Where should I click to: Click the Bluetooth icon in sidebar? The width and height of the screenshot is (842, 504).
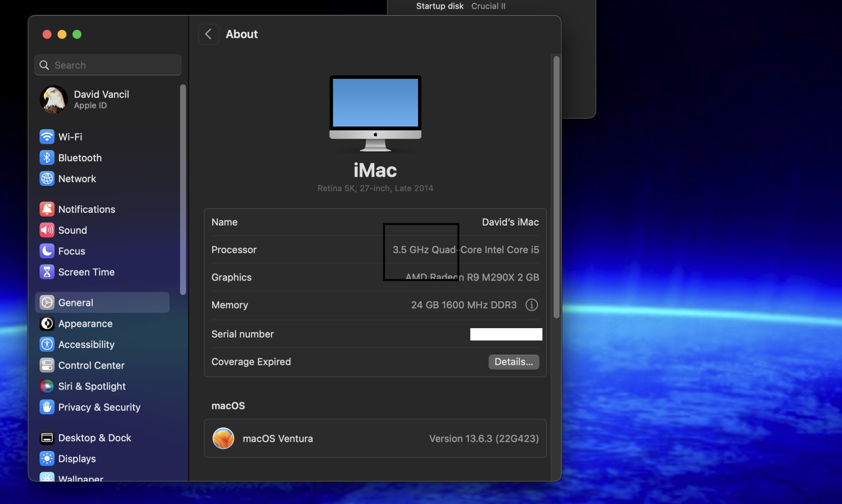click(x=47, y=158)
